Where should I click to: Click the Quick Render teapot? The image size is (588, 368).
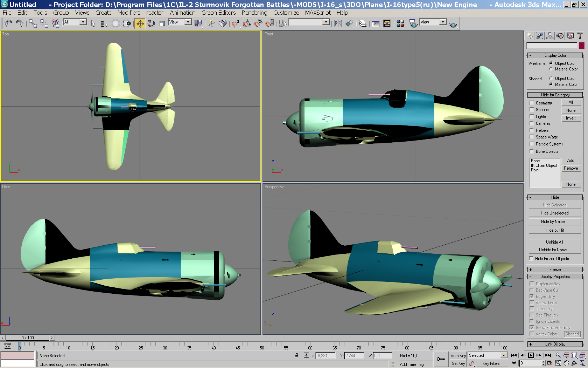coord(453,24)
